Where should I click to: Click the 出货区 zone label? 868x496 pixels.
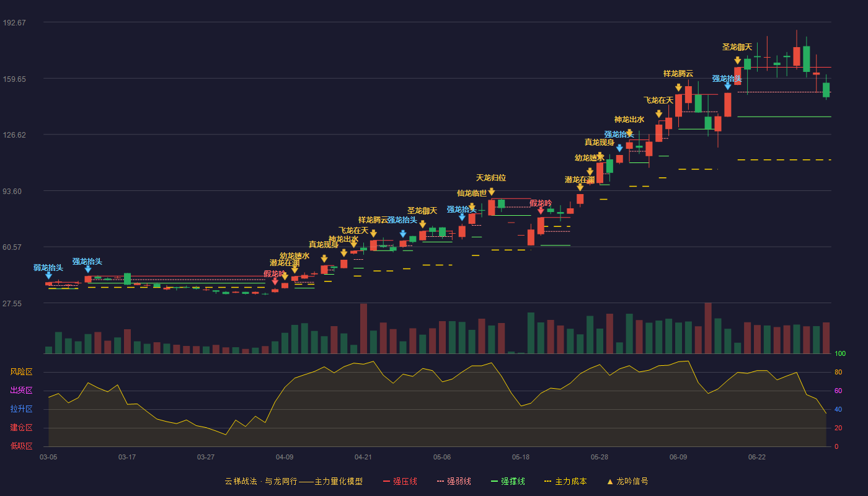pyautogui.click(x=21, y=391)
